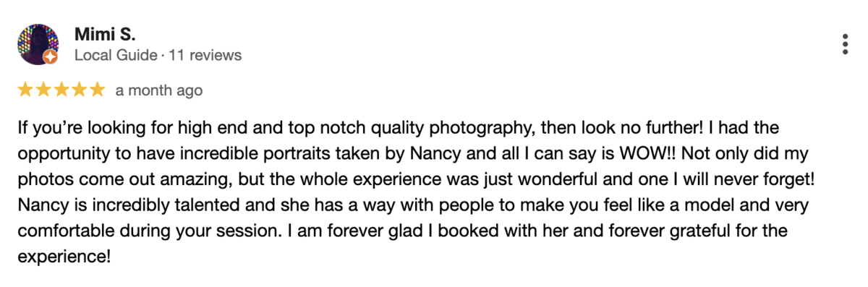The width and height of the screenshot is (868, 287).
Task: Click the first rating star
Action: [x=25, y=90]
